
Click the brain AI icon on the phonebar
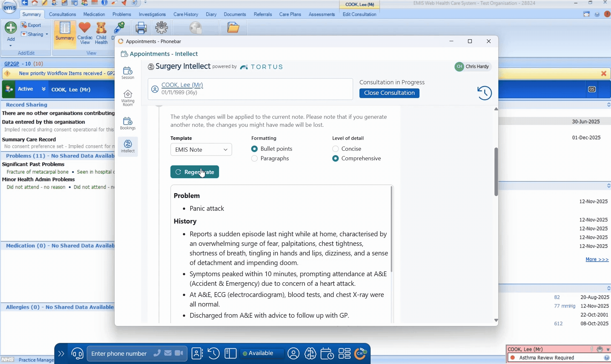(310, 353)
